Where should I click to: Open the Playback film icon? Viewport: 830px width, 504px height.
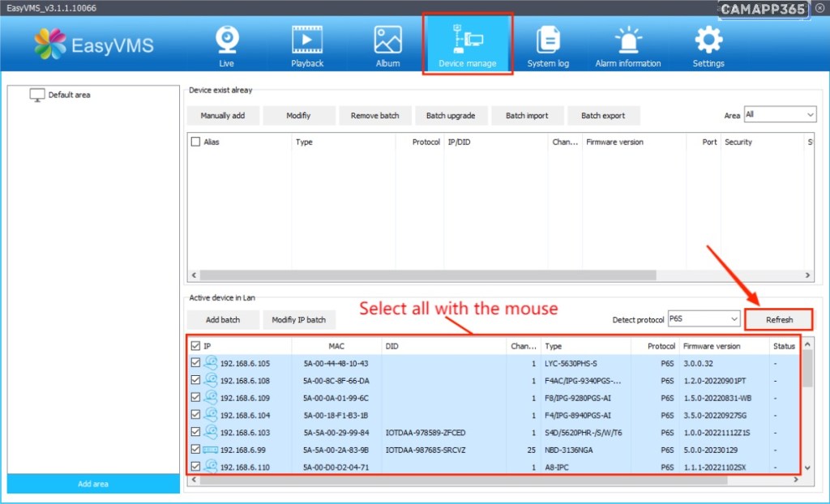coord(307,40)
